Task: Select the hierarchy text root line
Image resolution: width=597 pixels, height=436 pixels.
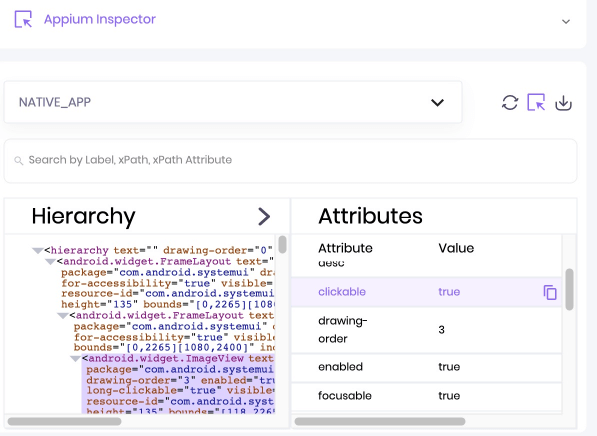Action: coord(158,250)
